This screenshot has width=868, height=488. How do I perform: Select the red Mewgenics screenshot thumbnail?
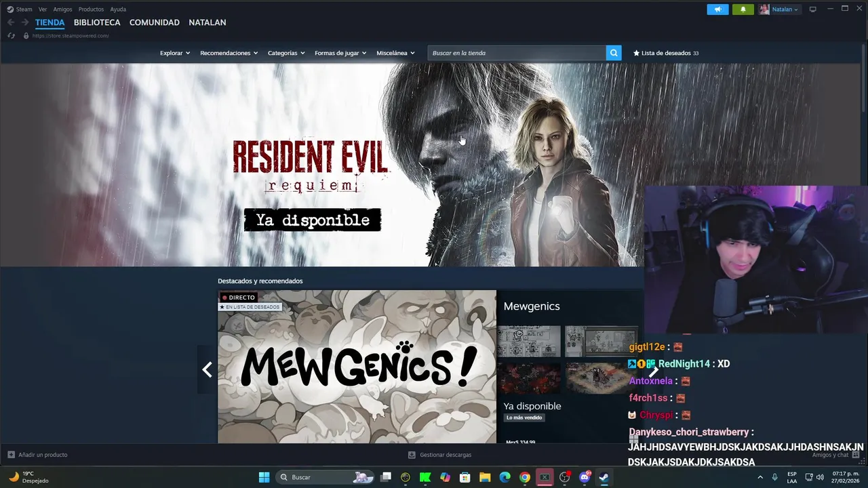(x=529, y=378)
